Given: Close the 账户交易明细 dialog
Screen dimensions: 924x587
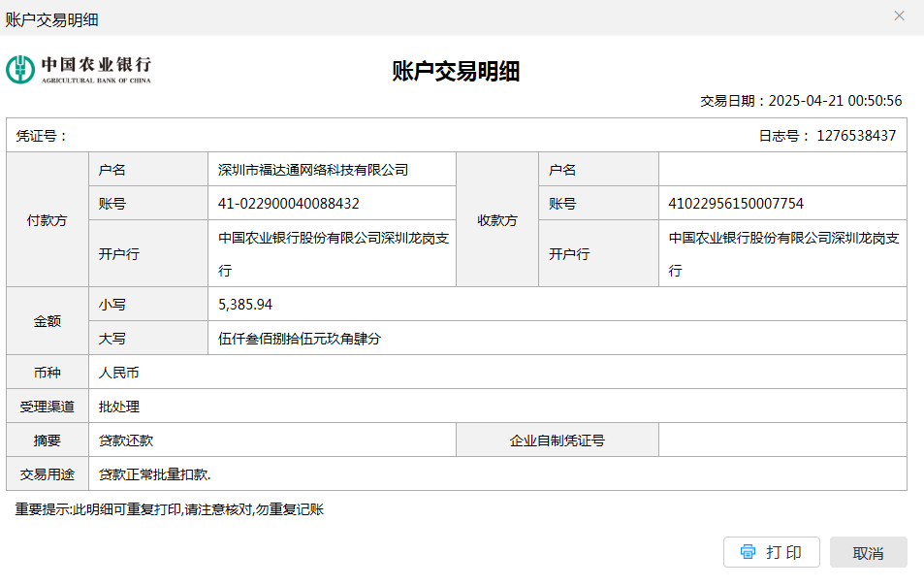Looking at the screenshot, I should click(899, 16).
